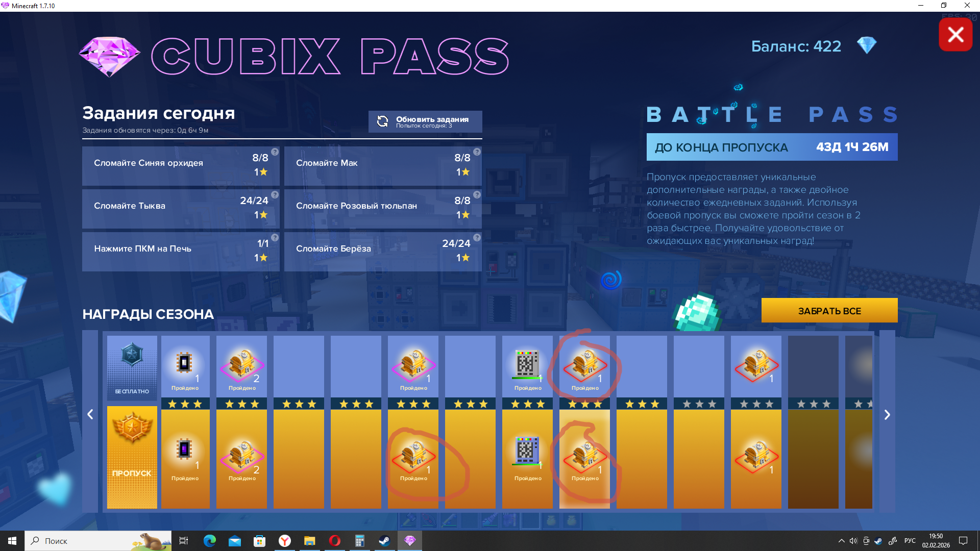Click the ЗАБРАТЬ ВСЕ claim all button
The image size is (980, 551).
coord(829,311)
